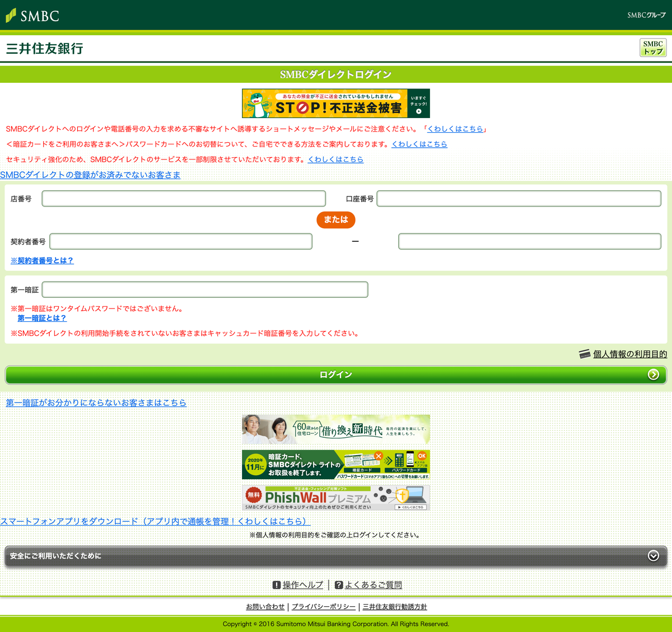Open the SMBCグループ link
This screenshot has height=632, width=672.
pyautogui.click(x=646, y=15)
